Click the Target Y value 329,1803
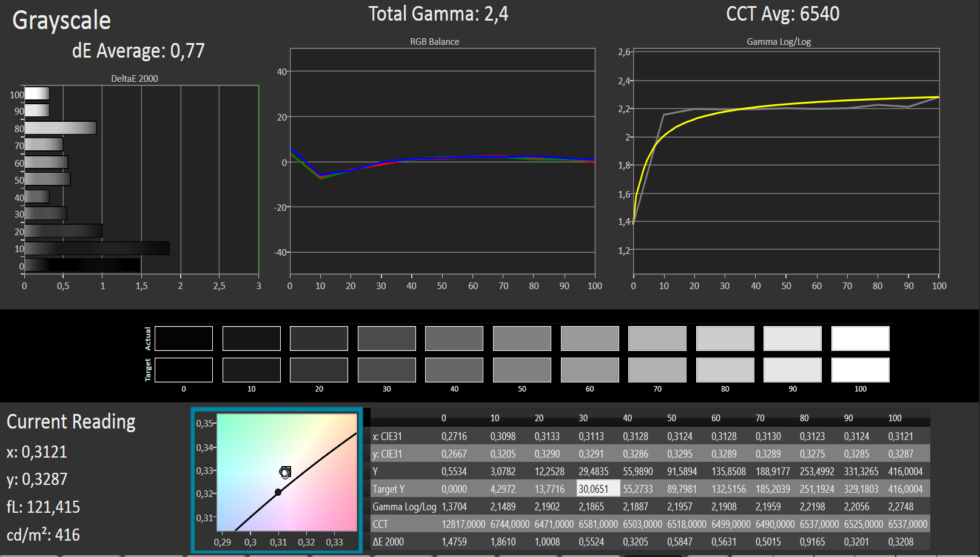Viewport: 980px width, 557px height. click(x=861, y=489)
